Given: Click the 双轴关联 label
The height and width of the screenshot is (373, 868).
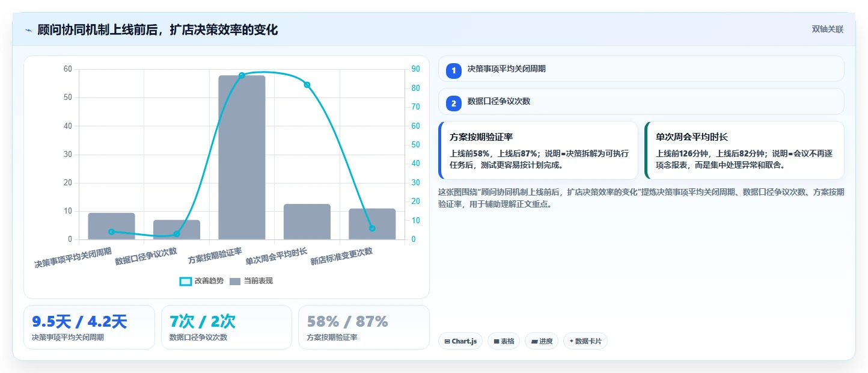Looking at the screenshot, I should click(x=828, y=29).
